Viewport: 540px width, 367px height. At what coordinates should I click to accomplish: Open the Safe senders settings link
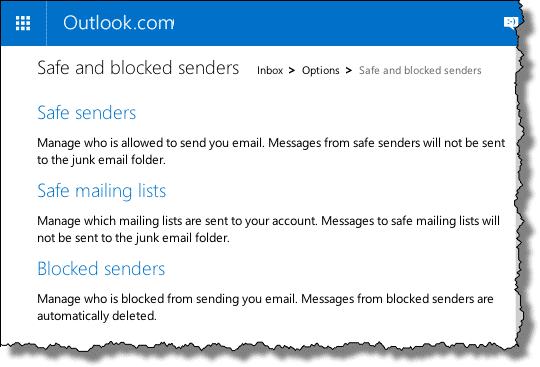click(87, 113)
